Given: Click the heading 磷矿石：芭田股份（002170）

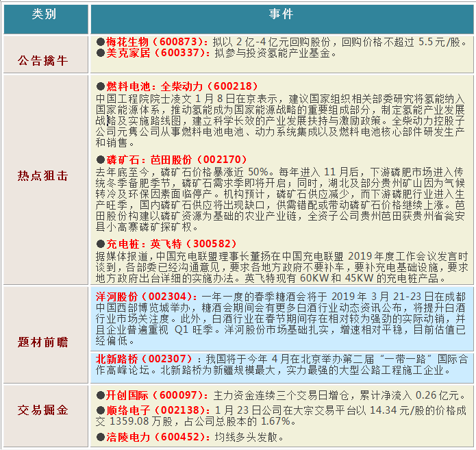Looking at the screenshot, I should (177, 160).
